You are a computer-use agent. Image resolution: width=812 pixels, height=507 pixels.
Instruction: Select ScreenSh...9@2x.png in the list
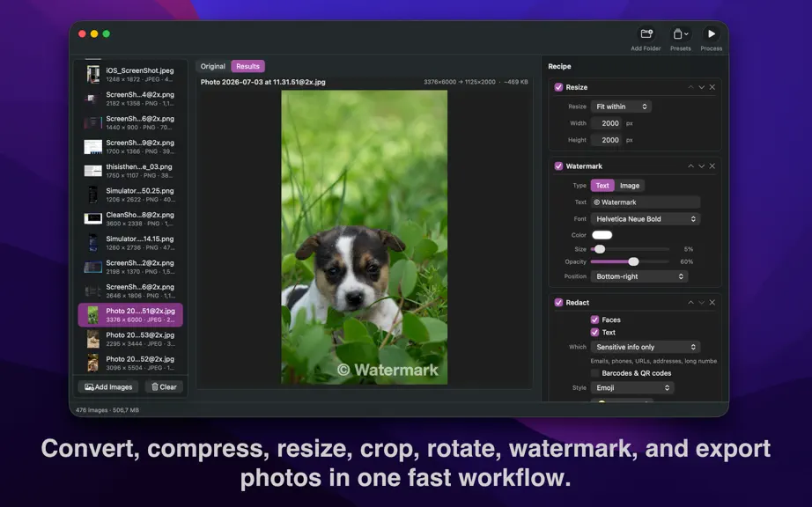point(130,147)
